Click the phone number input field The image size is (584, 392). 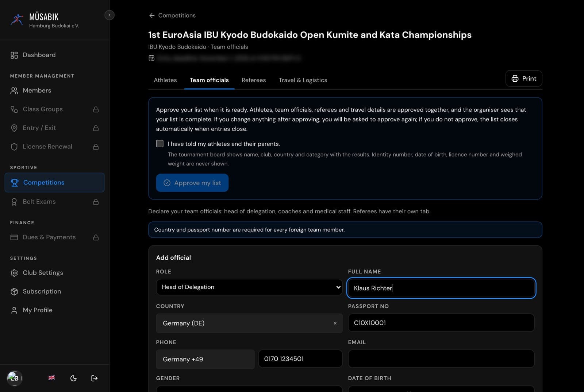tap(300, 359)
